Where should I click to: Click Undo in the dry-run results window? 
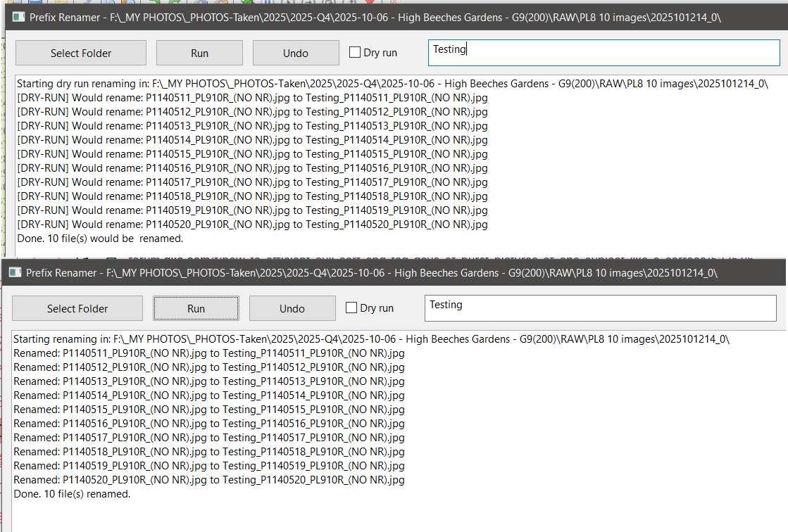(x=296, y=53)
